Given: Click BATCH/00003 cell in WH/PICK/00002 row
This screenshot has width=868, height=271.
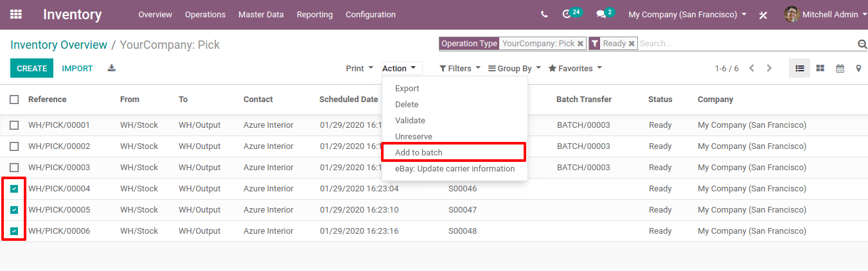Looking at the screenshot, I should click(x=583, y=146).
